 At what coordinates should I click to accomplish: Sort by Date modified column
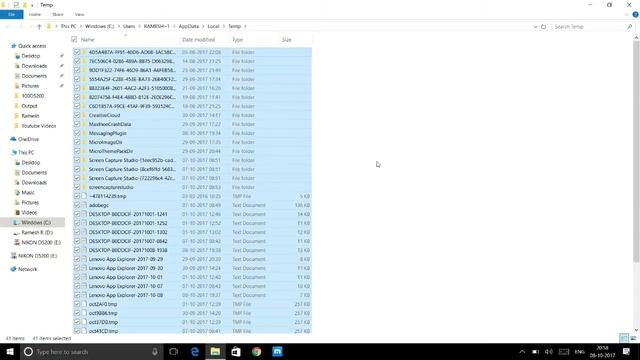pos(198,40)
